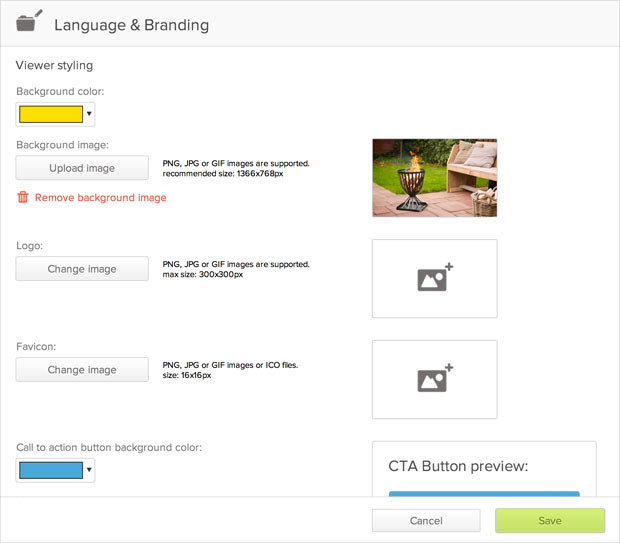This screenshot has height=543, width=620.
Task: Open the fire pit background image thumbnail
Action: tap(434, 178)
